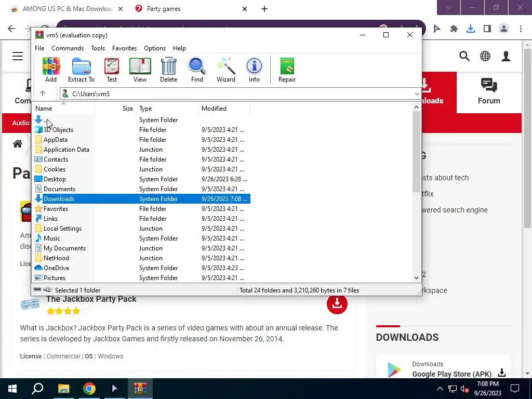Select the 3D Objects folder
Viewport: 532px width, 399px height.
58,129
